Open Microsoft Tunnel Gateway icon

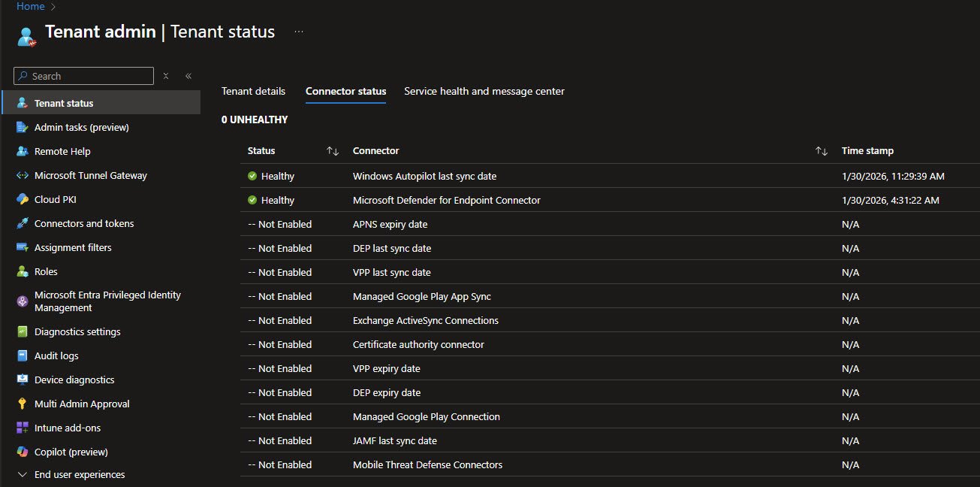click(22, 175)
